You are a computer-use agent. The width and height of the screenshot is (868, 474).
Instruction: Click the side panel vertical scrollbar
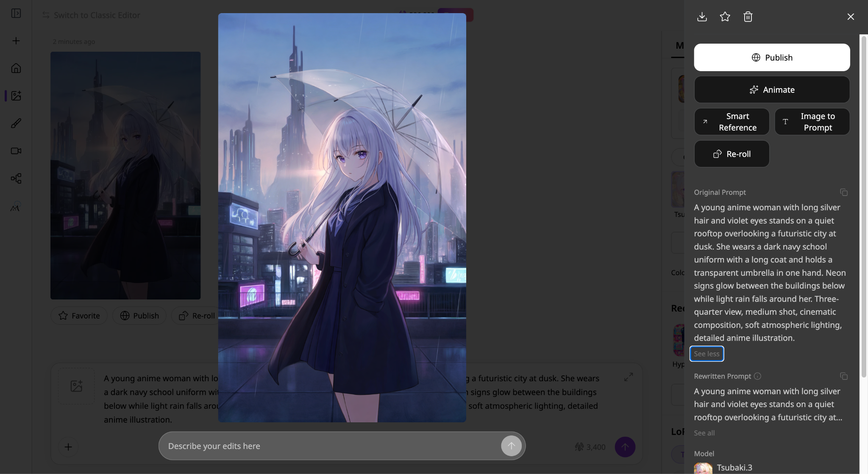pyautogui.click(x=863, y=206)
